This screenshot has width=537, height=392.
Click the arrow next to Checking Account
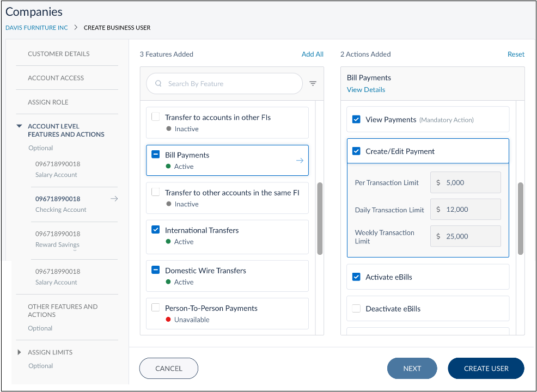point(114,199)
